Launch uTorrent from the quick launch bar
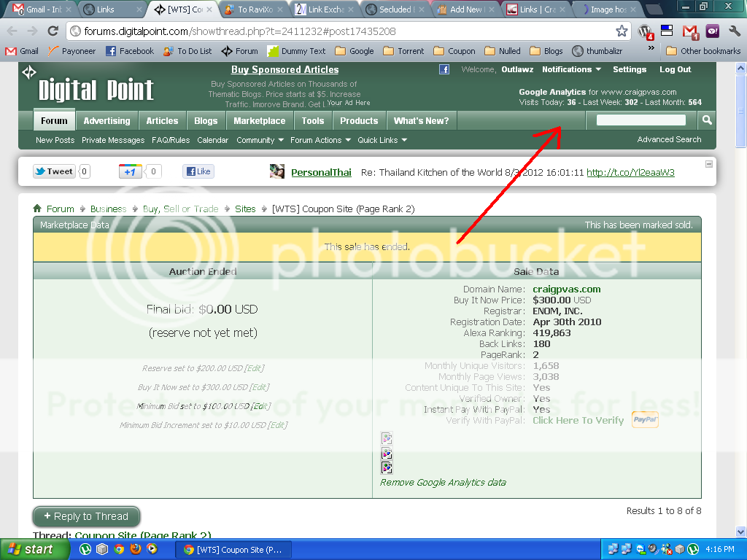The width and height of the screenshot is (747, 560). coord(85,549)
